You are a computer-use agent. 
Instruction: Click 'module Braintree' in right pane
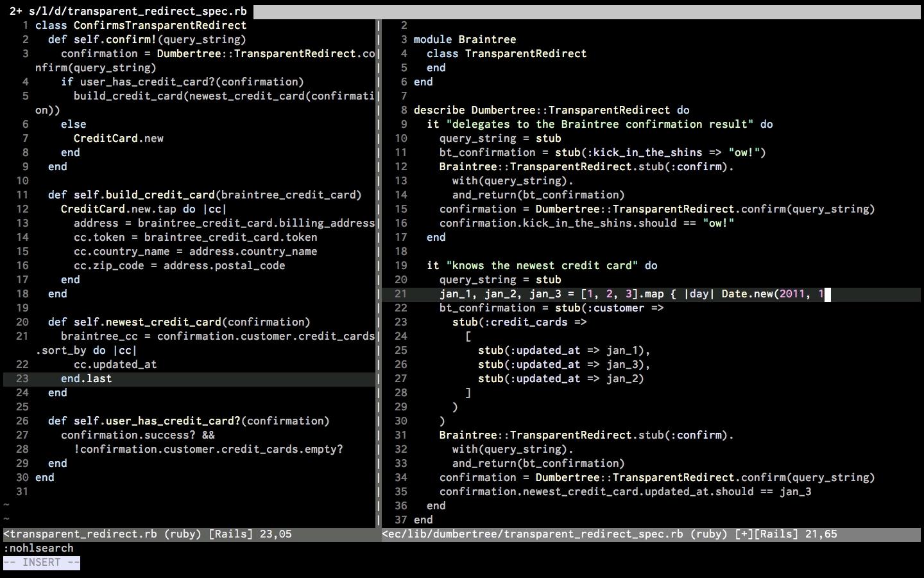[465, 39]
